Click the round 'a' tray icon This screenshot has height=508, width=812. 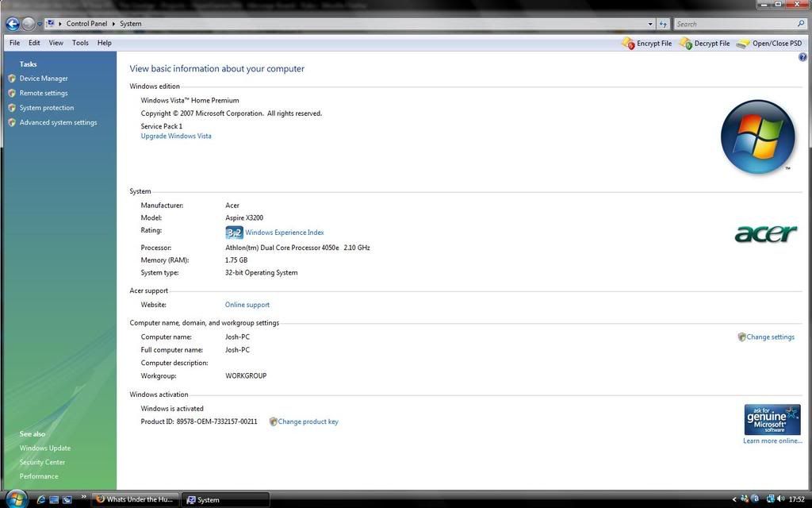(x=756, y=499)
